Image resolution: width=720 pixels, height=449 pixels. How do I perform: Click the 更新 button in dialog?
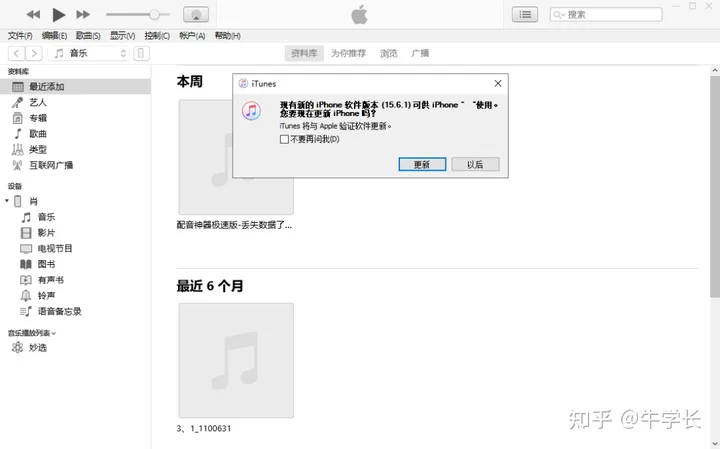tap(422, 164)
